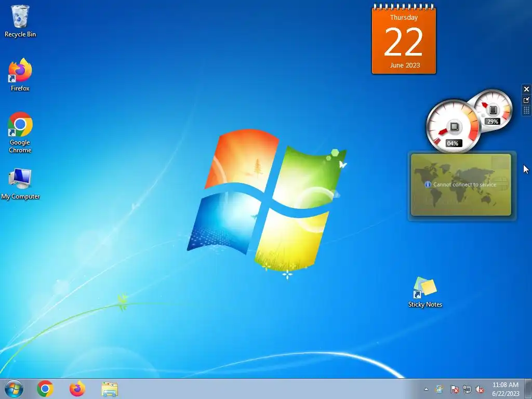Click the CPU Meter gadget drag handle
532x399 pixels.
tap(526, 110)
